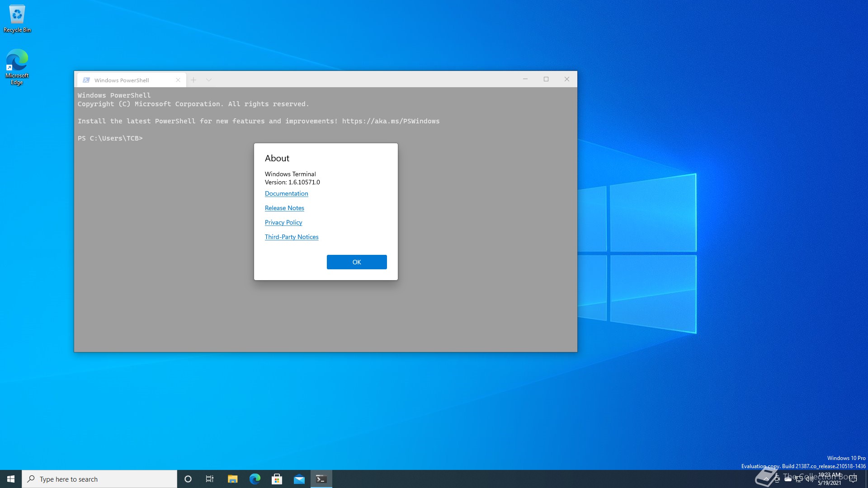
Task: Open File Explorer from the taskbar
Action: click(x=232, y=479)
